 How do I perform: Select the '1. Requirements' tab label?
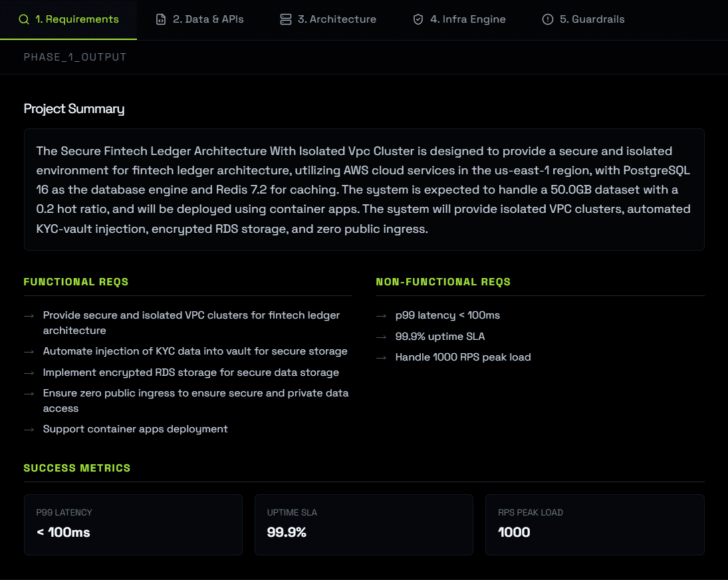[77, 19]
